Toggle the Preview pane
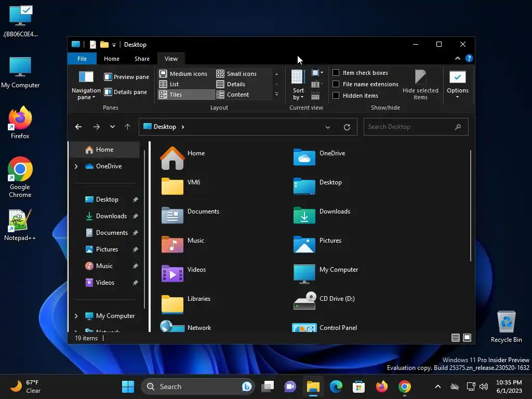This screenshot has width=532, height=399. pyautogui.click(x=126, y=77)
